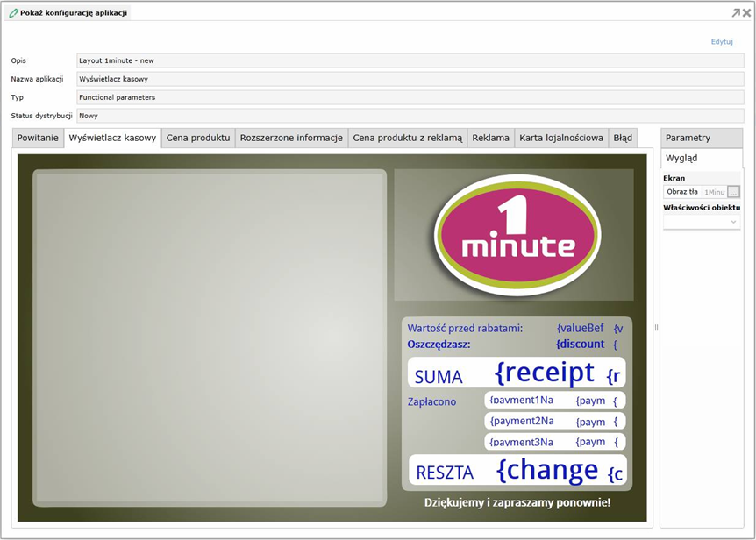
Task: Select the {payment1Na placeholder
Action: (521, 401)
